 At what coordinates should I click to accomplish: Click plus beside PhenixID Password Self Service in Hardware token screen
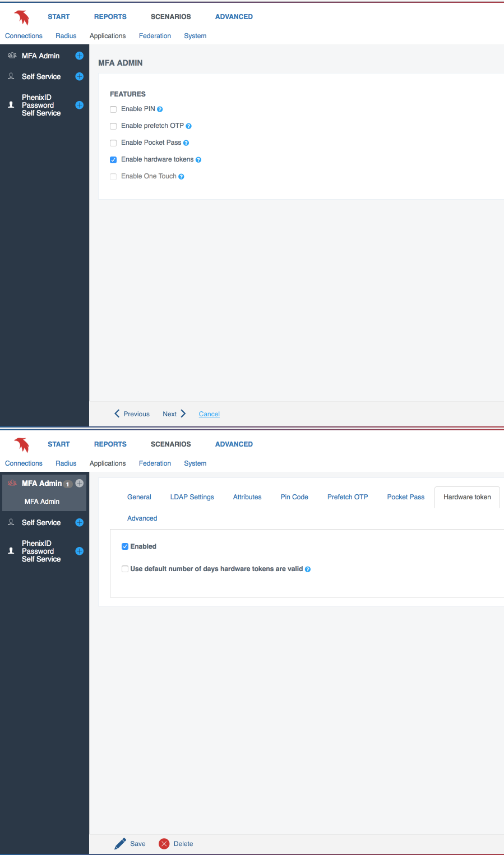point(80,551)
